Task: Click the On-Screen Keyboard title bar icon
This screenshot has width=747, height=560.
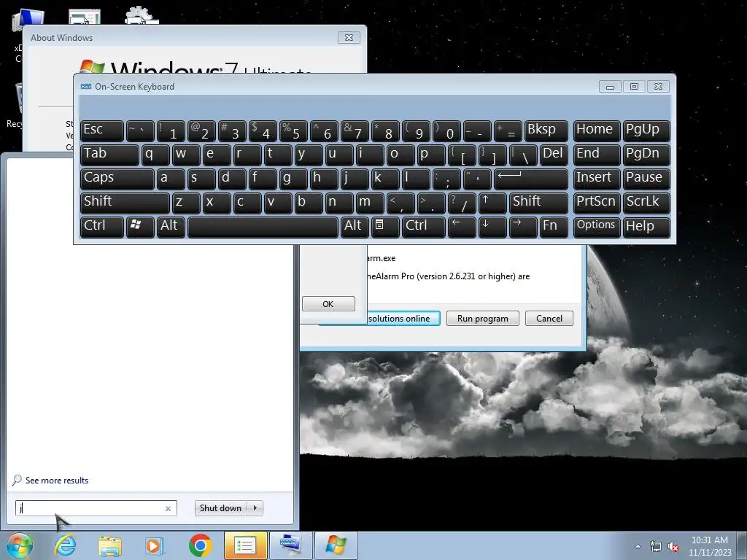Action: pyautogui.click(x=86, y=86)
